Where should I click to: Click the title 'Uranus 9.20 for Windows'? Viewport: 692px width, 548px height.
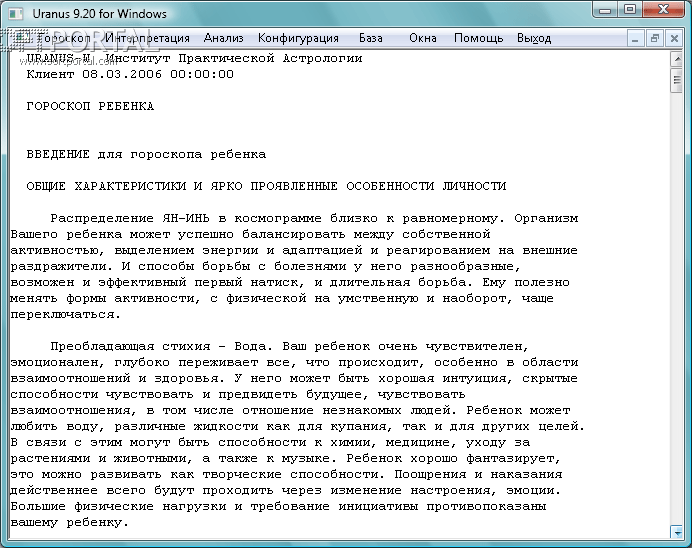tap(99, 14)
